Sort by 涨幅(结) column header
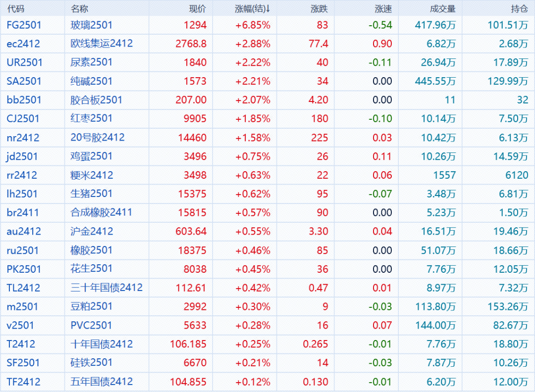 (252, 9)
